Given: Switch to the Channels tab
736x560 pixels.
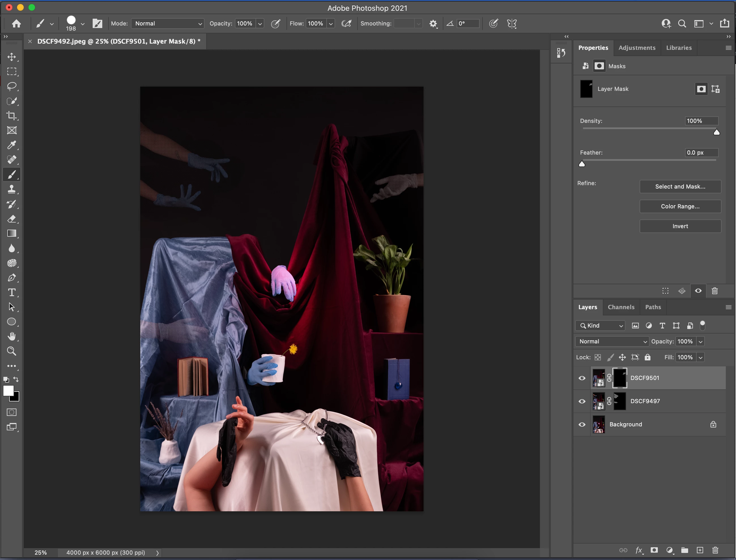Looking at the screenshot, I should click(621, 307).
